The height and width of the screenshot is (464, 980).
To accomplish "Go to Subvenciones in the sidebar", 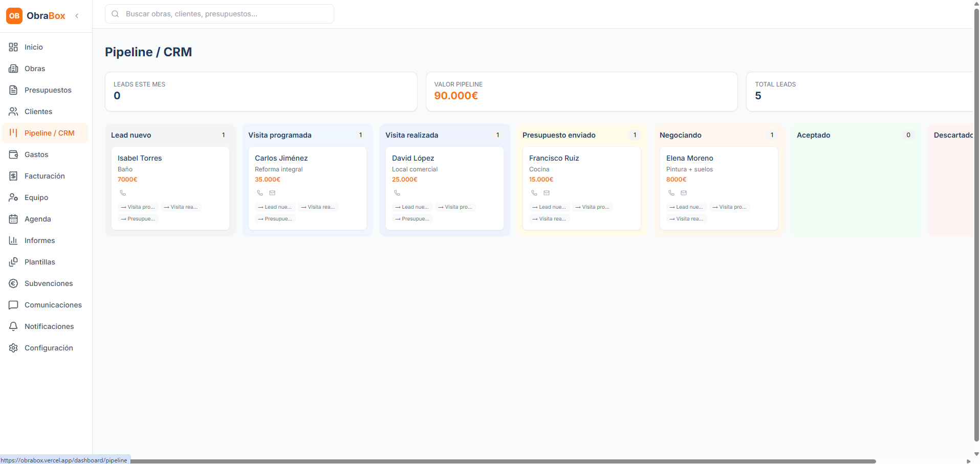I will (x=45, y=283).
